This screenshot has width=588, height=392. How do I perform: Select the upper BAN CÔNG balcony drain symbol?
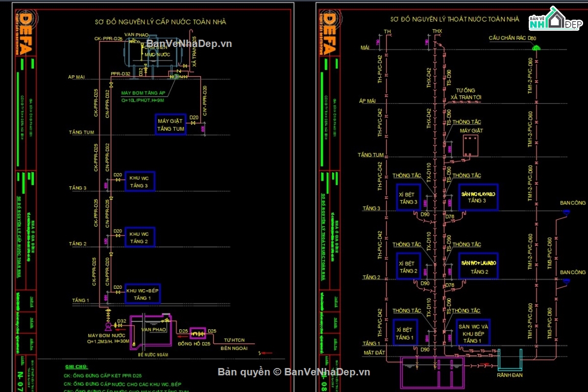pos(566,212)
